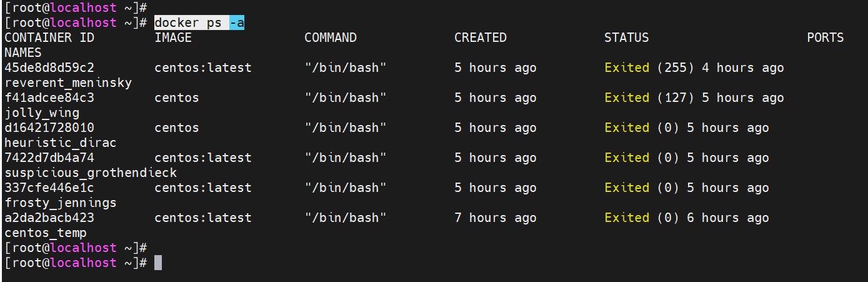Click container ID f41adcee84c3
Screen dimensions: 868x282
[x=49, y=98]
